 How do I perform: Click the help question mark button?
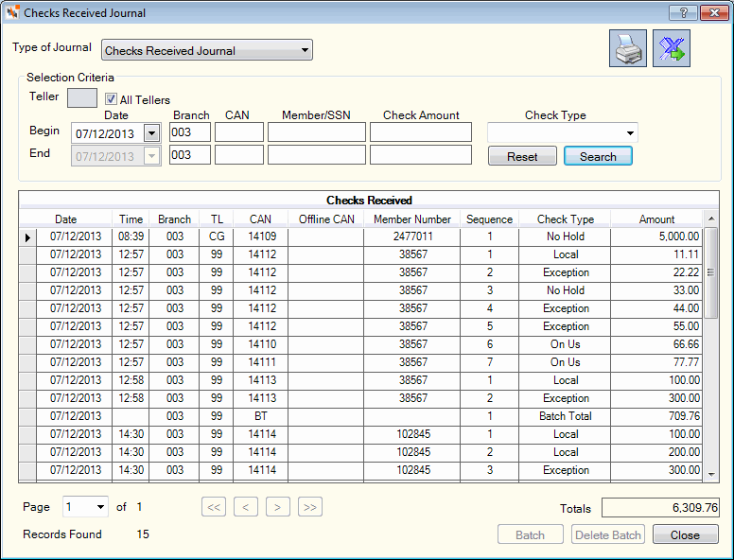[x=683, y=12]
